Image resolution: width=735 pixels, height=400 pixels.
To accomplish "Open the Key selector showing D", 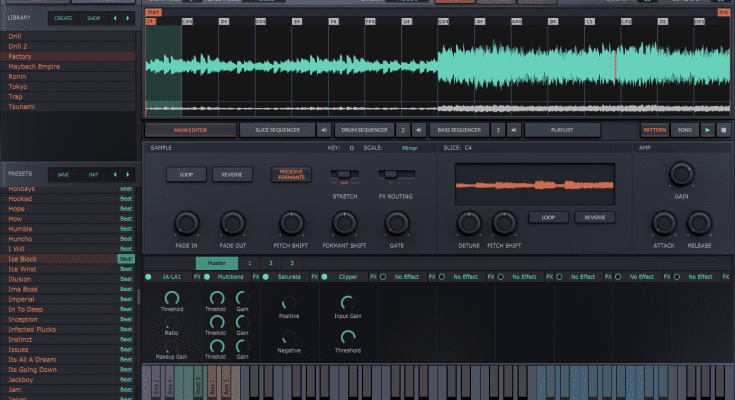I will click(351, 147).
